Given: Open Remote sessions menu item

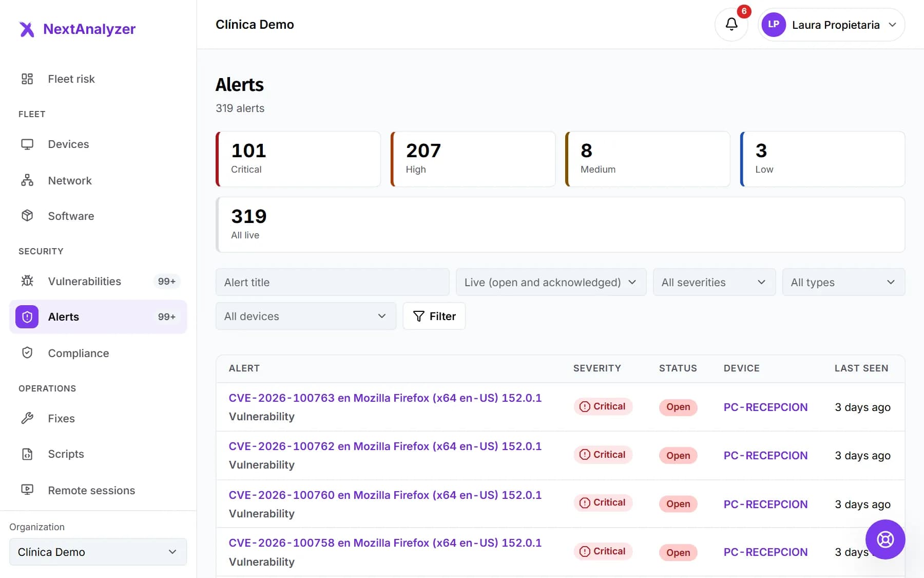Looking at the screenshot, I should [98, 490].
